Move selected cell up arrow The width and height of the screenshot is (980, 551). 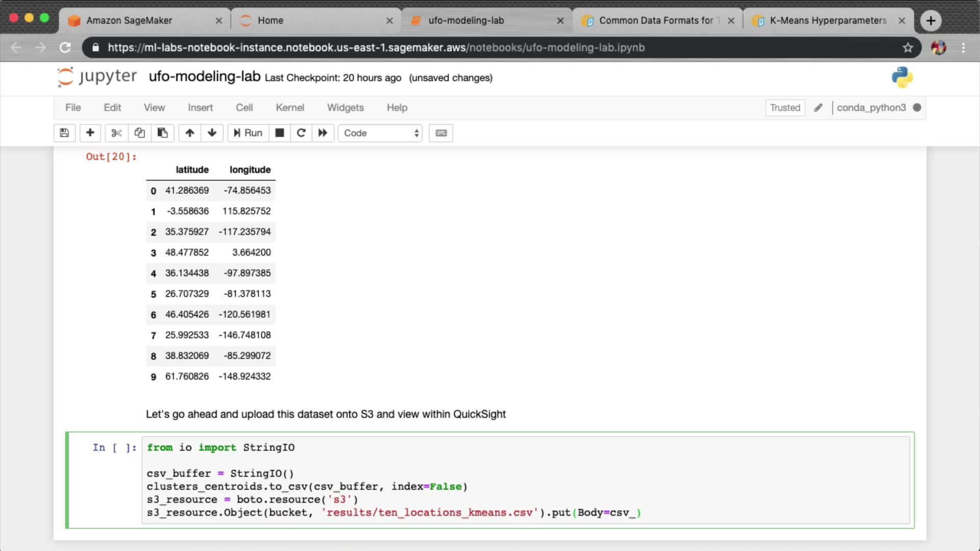[x=190, y=133]
